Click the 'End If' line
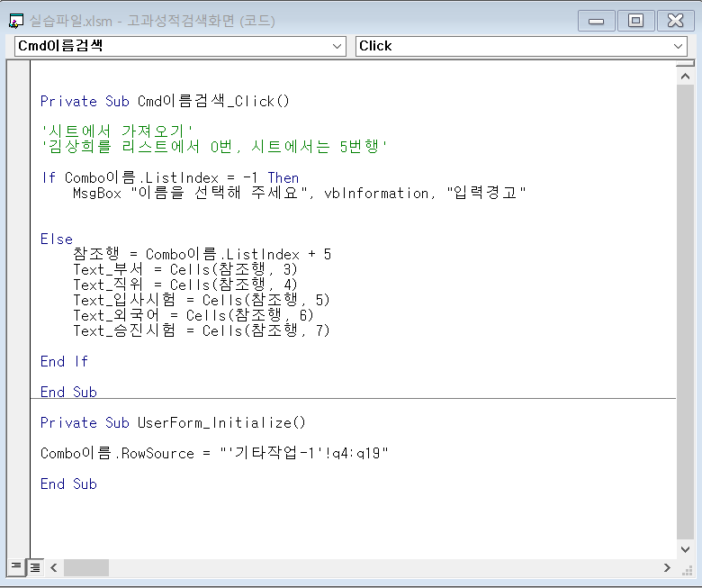The height and width of the screenshot is (588, 702). (x=65, y=361)
